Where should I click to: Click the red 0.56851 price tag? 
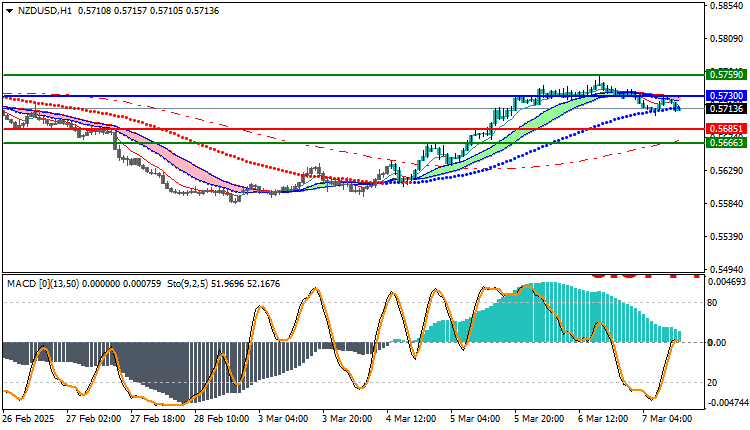[726, 129]
